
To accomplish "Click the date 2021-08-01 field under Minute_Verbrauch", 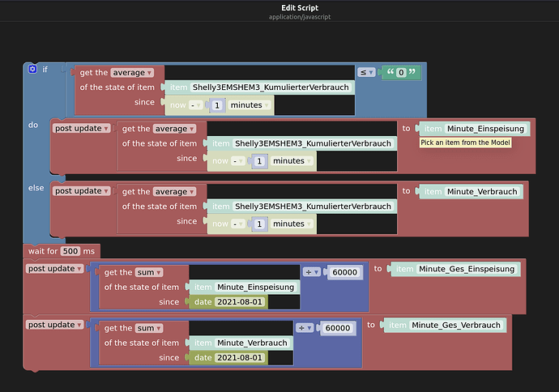I will pos(240,357).
